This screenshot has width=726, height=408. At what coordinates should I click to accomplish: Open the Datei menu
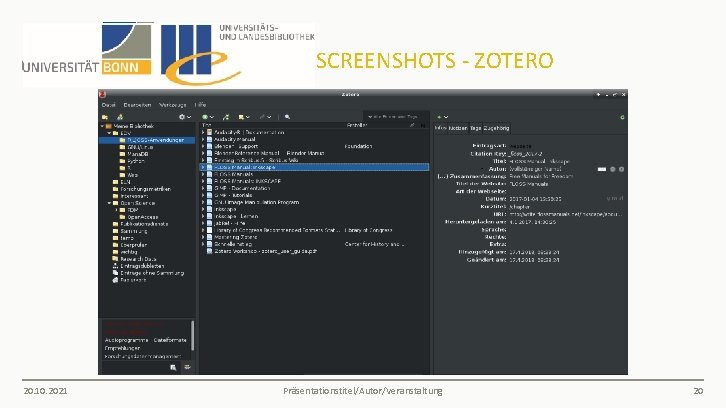point(108,105)
